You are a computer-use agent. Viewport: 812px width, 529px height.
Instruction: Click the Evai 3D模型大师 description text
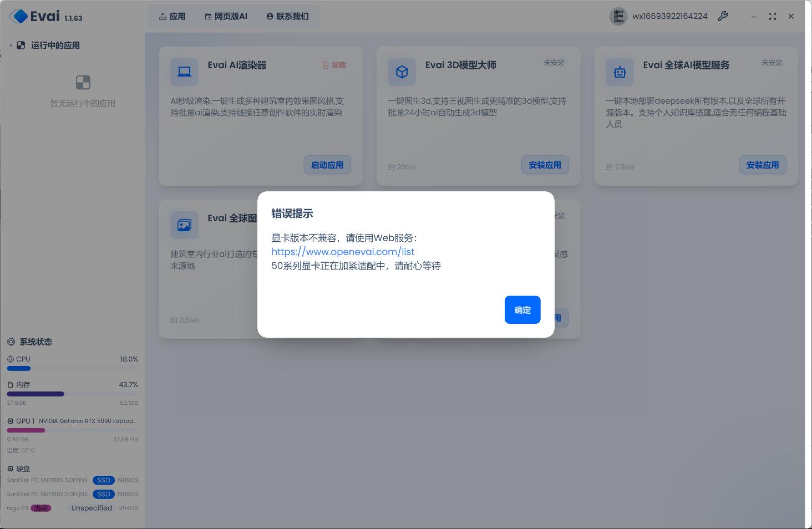click(478, 107)
